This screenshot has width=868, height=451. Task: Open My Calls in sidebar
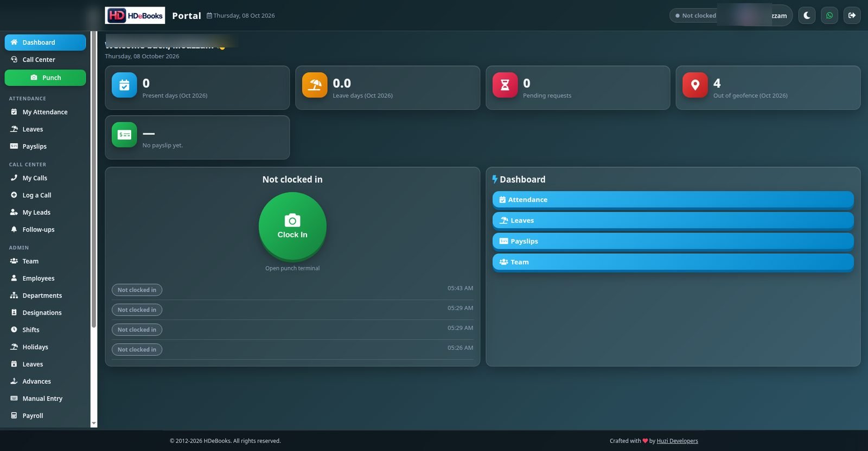[46, 178]
